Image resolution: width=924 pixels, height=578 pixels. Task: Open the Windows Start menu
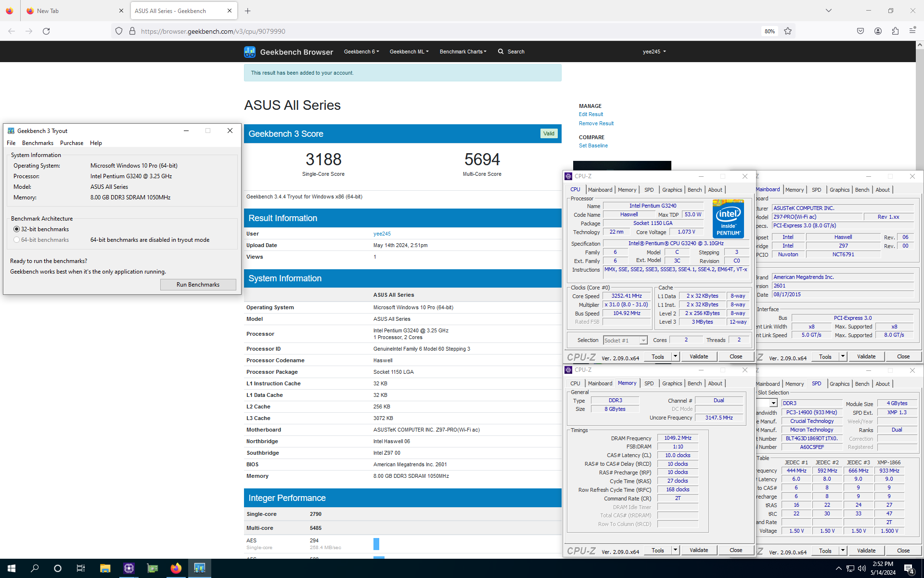pos(12,568)
